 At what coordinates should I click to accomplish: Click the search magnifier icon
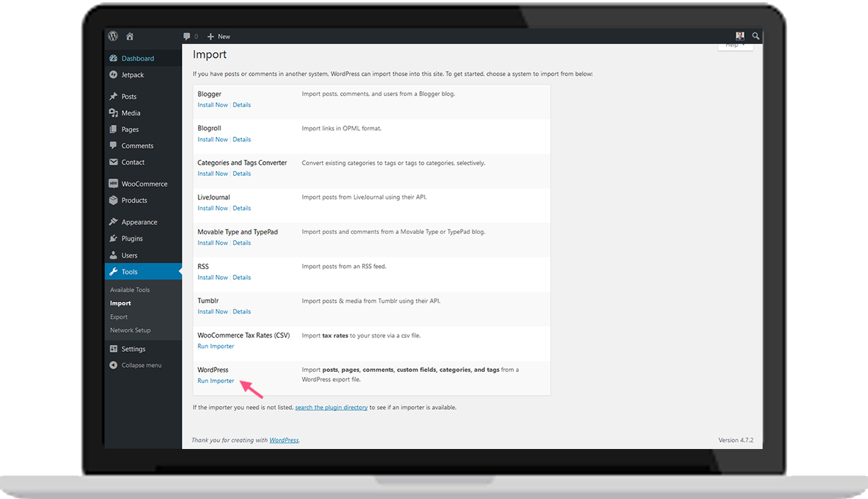pos(756,36)
